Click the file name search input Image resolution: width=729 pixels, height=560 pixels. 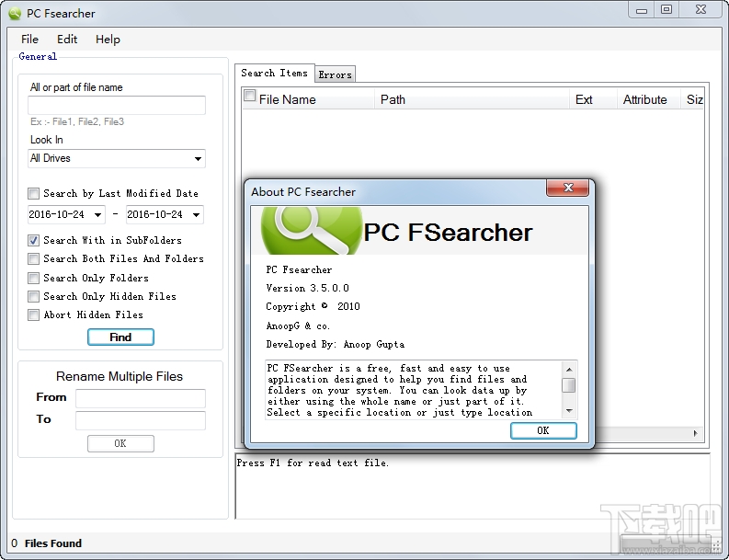point(117,105)
